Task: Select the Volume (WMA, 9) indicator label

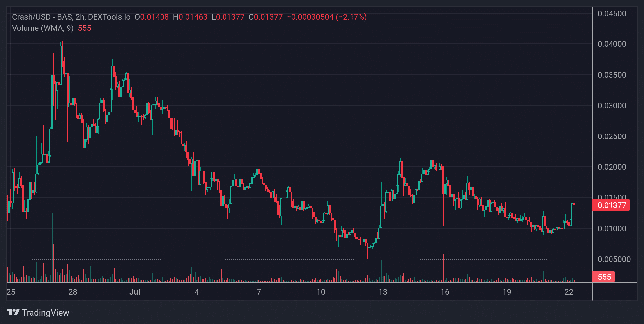Action: [43, 28]
